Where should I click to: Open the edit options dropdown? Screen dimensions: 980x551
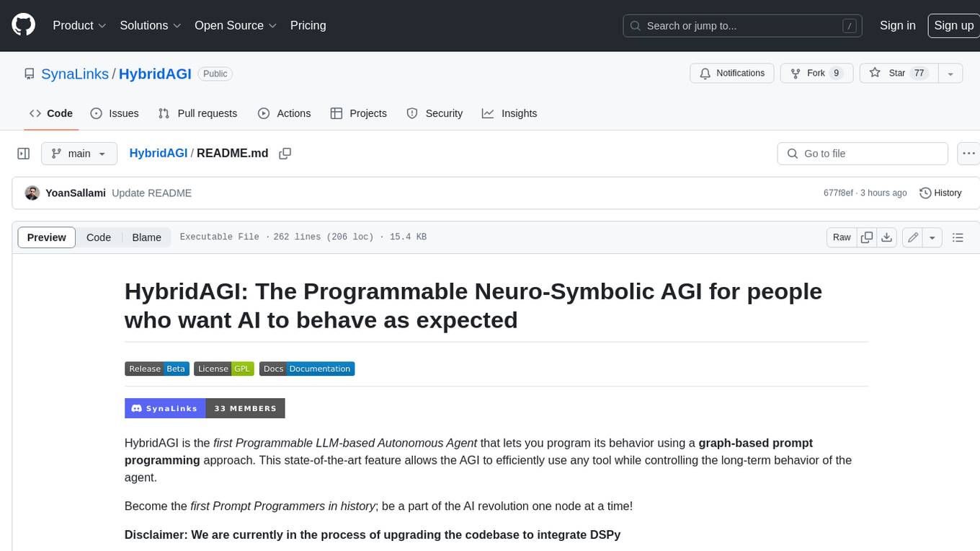[x=932, y=237]
